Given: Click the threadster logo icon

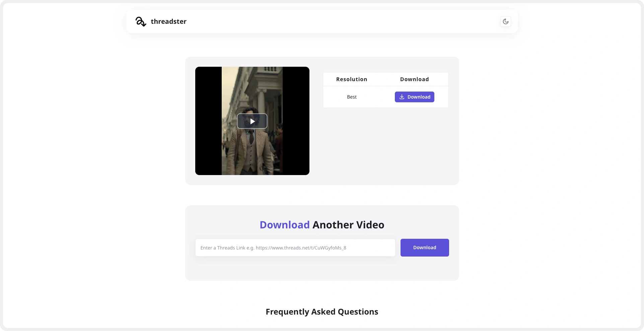Looking at the screenshot, I should click(x=141, y=21).
